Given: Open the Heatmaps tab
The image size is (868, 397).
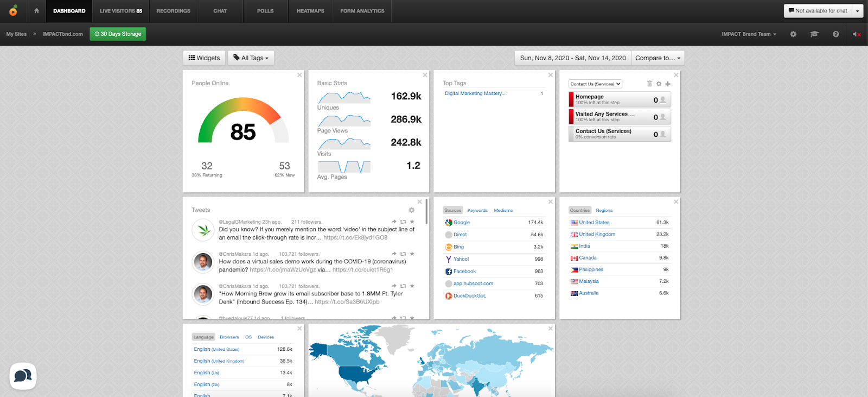Looking at the screenshot, I should [x=310, y=11].
